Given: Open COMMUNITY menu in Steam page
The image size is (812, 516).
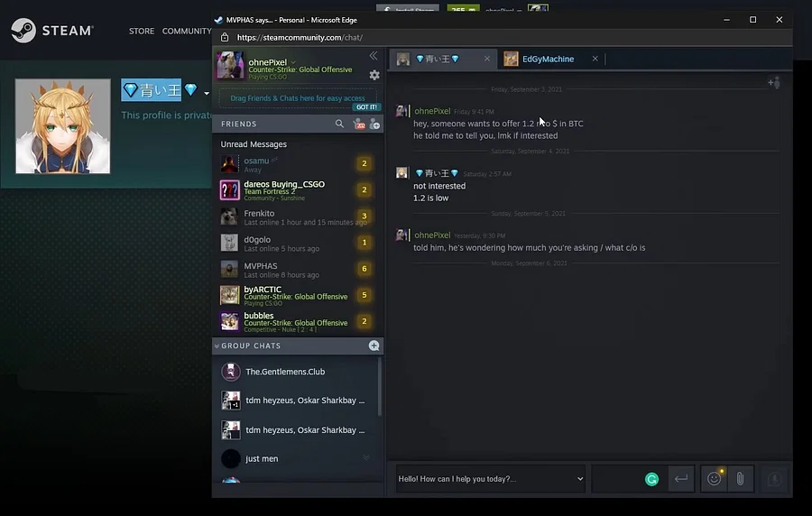Looking at the screenshot, I should [187, 31].
